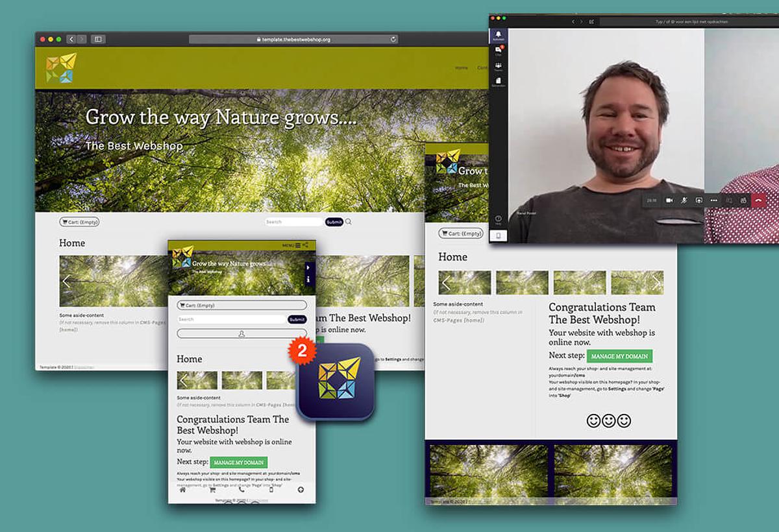
Task: Advance the tablet carousel with right arrow
Action: pos(656,283)
